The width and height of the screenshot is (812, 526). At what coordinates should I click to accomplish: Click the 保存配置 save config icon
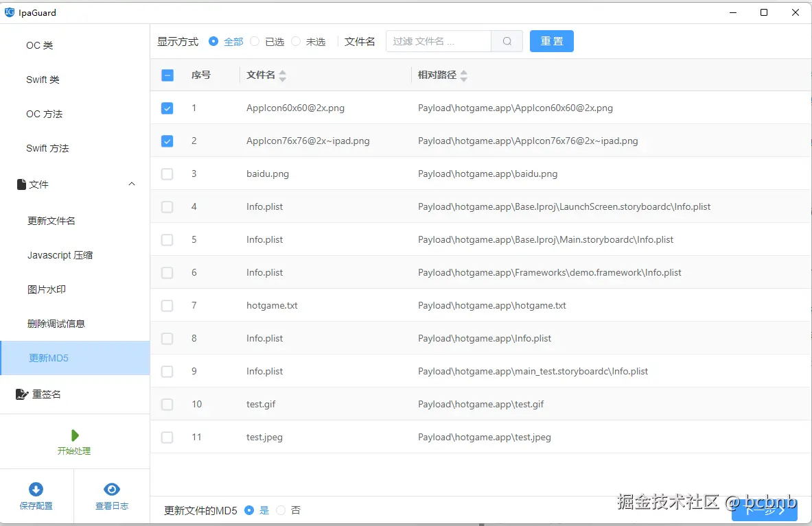[36, 488]
